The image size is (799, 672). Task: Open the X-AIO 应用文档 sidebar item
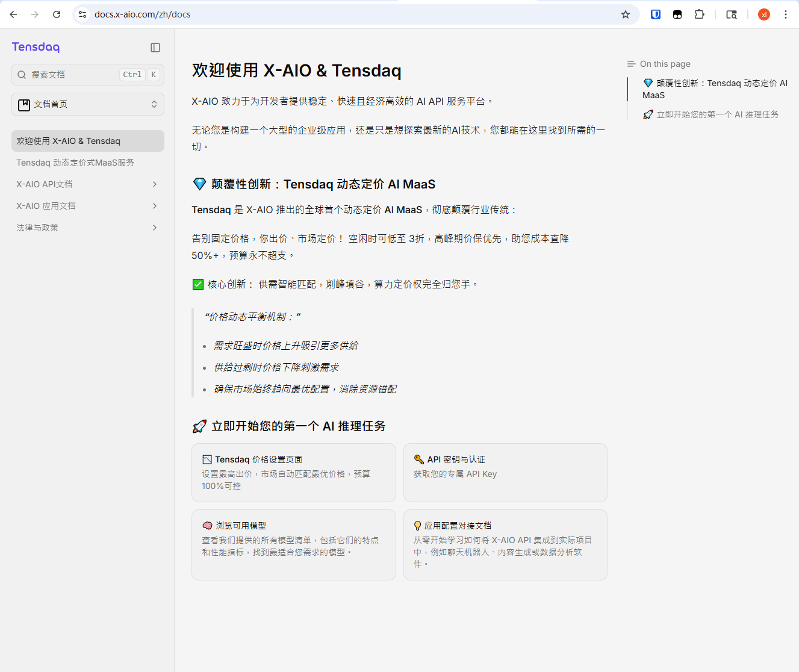click(88, 206)
